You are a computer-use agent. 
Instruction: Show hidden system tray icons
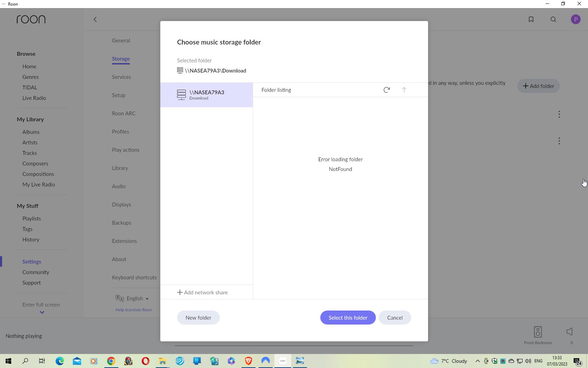point(477,361)
